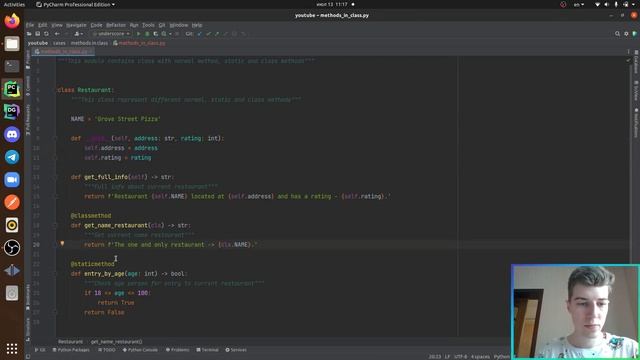Click the Git push arrow icon
This screenshot has width=640, height=360.
click(x=217, y=34)
